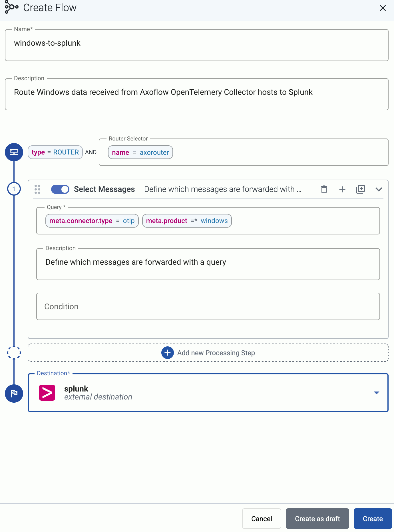Open the Destination dropdown arrow
394x532 pixels.
pos(377,393)
